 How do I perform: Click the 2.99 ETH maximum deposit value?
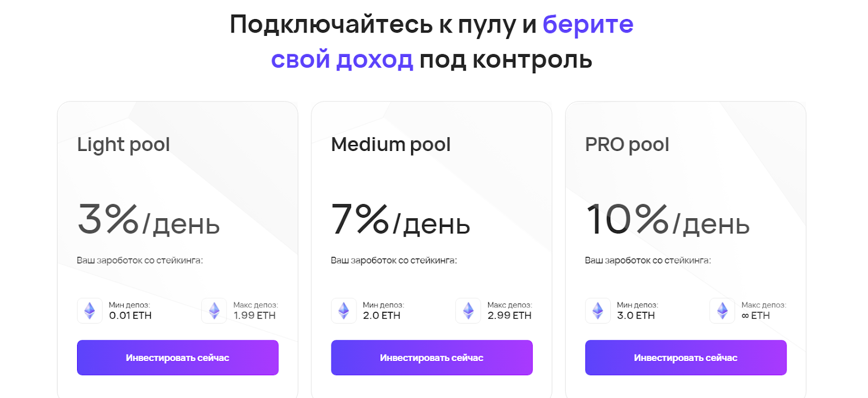point(509,315)
